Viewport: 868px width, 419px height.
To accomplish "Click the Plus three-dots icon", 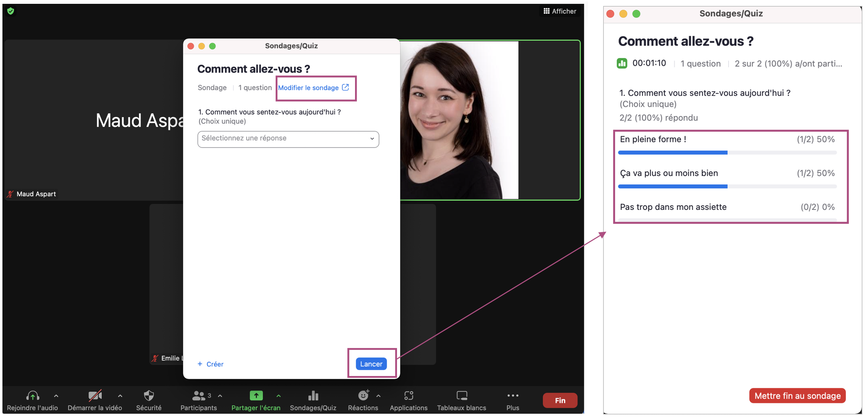I will pos(513,396).
